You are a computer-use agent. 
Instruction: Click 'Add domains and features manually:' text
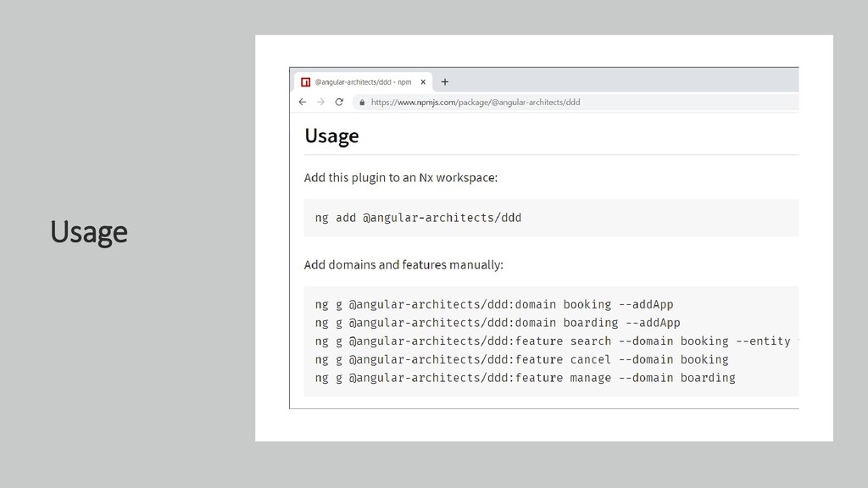[403, 265]
